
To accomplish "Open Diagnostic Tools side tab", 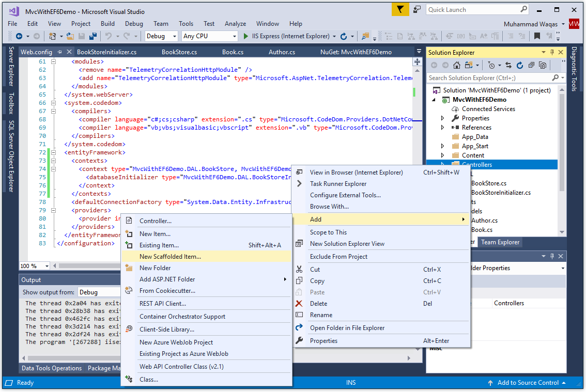I will (x=574, y=69).
